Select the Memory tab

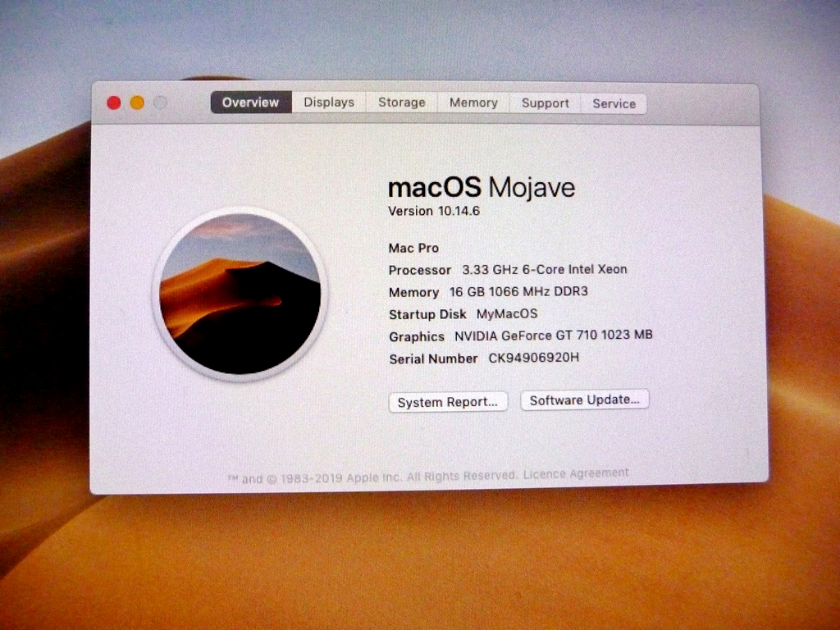click(473, 103)
